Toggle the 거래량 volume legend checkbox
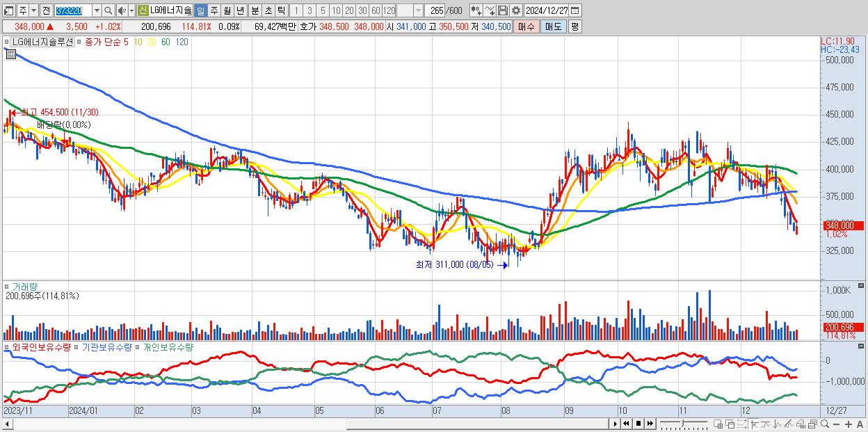The width and height of the screenshot is (868, 432). [x=8, y=286]
